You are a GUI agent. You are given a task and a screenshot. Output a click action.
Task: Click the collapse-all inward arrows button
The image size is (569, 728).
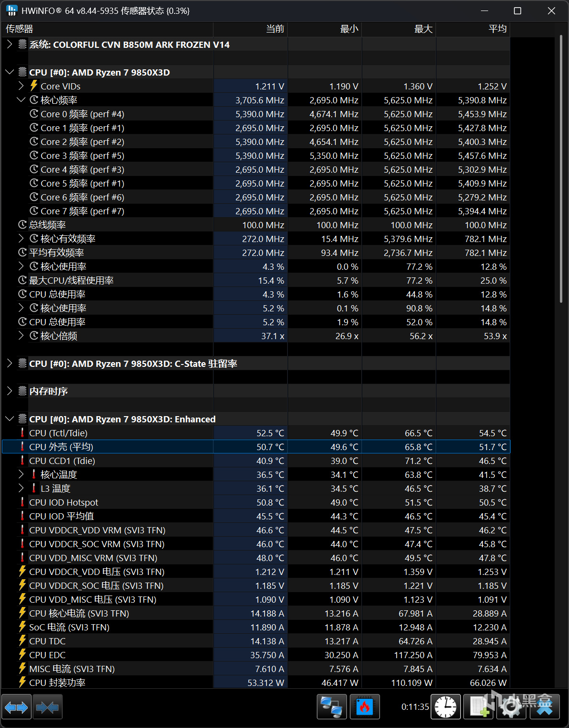point(47,707)
